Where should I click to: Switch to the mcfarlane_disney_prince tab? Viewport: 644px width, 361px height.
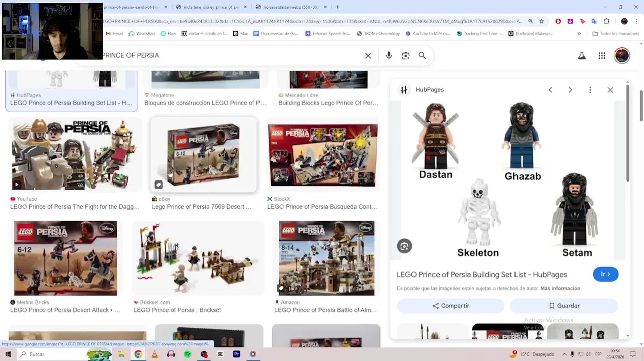211,7
